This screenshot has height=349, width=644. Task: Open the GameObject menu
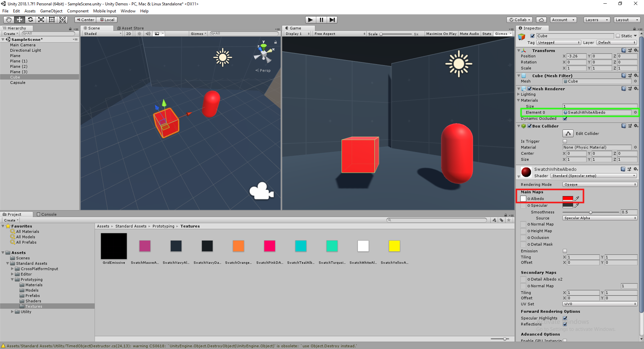[x=51, y=11]
